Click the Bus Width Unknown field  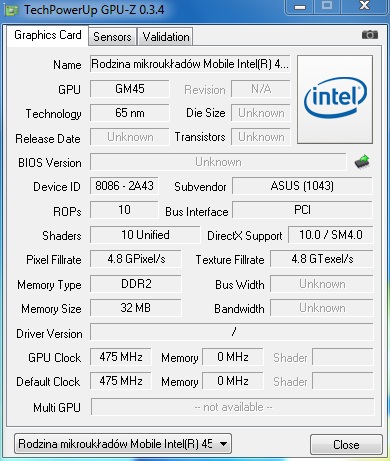point(322,284)
